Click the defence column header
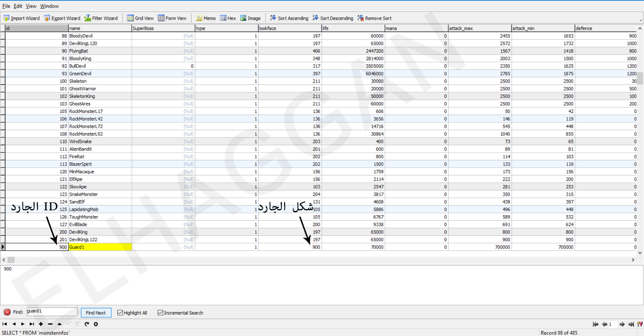644x336 pixels. coord(606,28)
